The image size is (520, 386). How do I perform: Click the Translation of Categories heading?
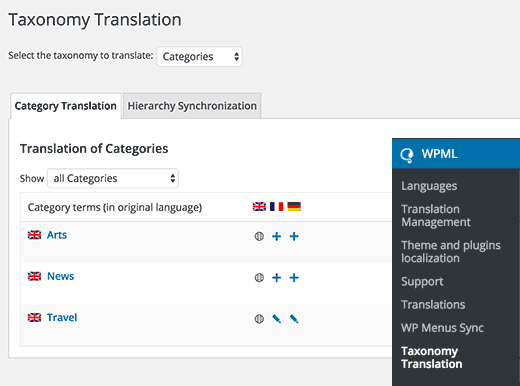(94, 149)
